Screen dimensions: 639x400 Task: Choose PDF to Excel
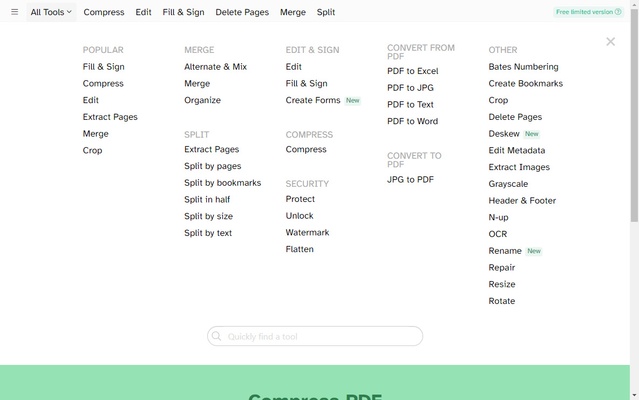[412, 71]
